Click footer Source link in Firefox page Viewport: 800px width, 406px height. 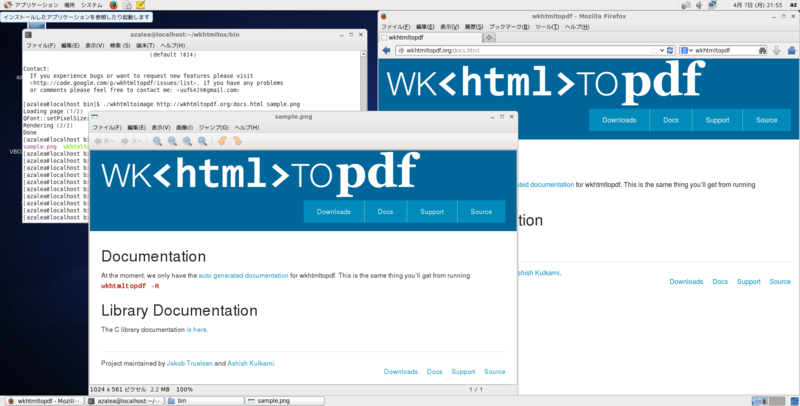780,282
